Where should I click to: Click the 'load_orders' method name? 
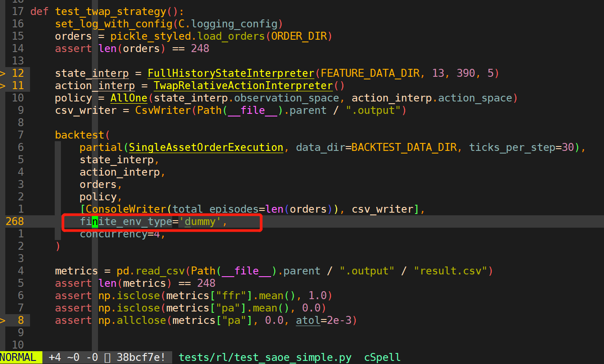(230, 36)
